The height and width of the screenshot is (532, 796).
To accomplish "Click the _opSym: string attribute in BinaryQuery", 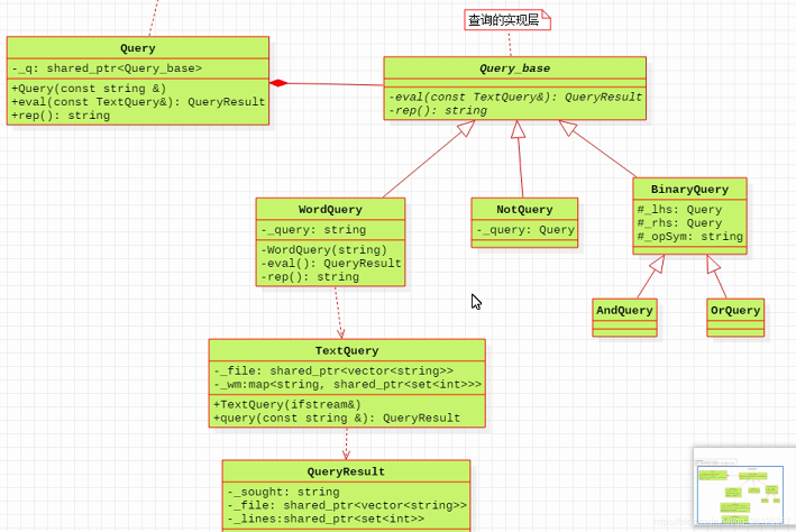I will tap(690, 236).
